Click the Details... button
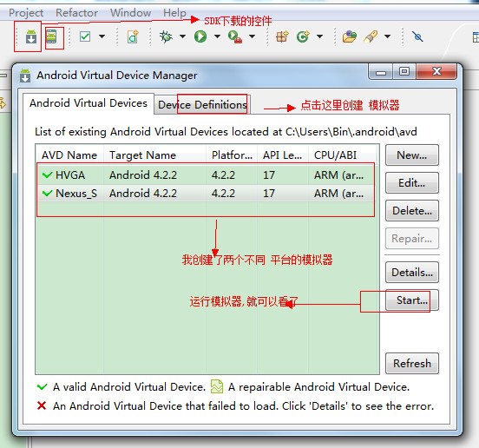 (x=412, y=273)
